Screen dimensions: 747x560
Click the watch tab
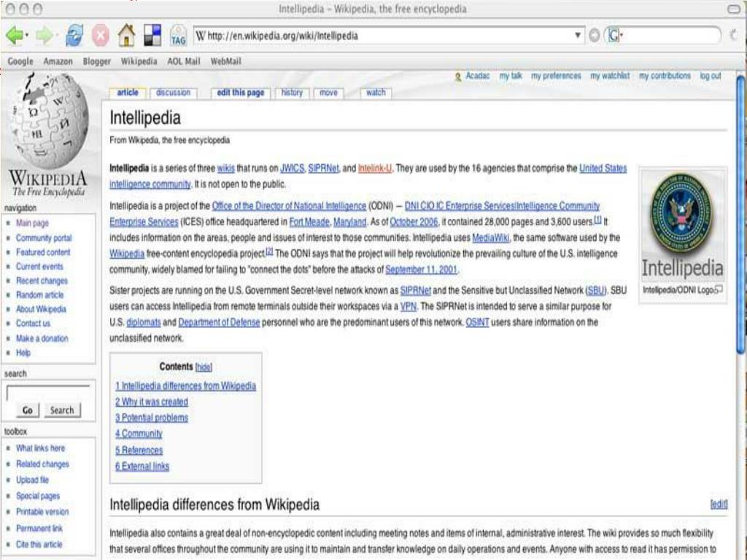pos(376,93)
